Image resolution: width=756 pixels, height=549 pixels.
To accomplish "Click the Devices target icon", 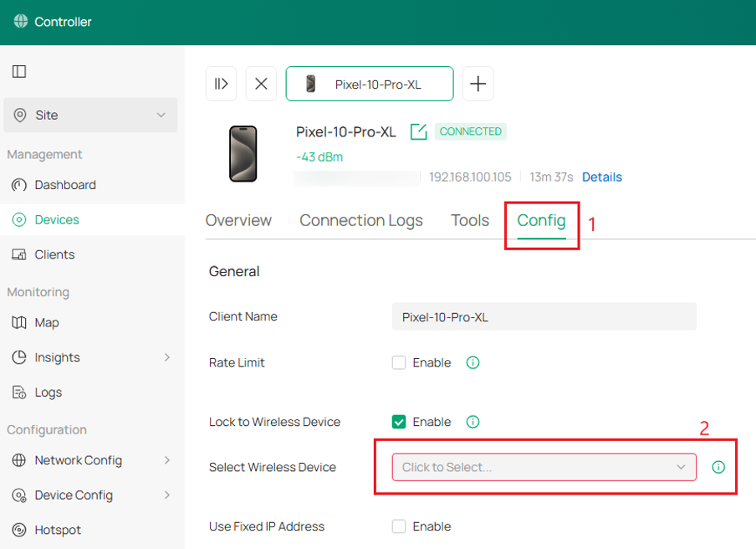I will click(x=18, y=220).
